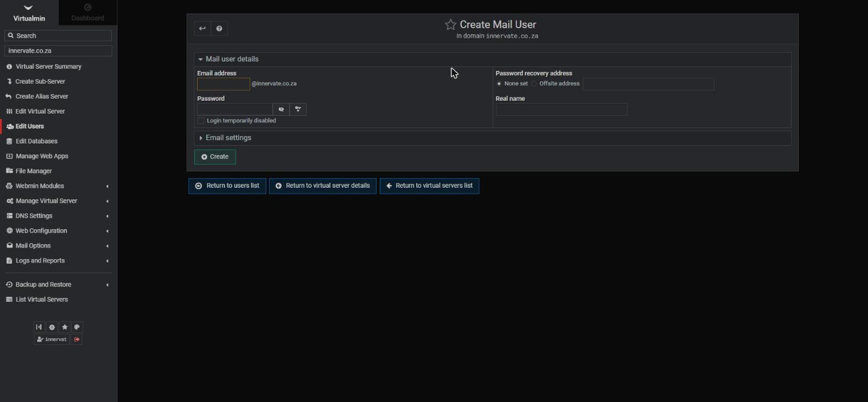The image size is (868, 402).
Task: Collapse sidebar with pin icon
Action: [x=39, y=327]
